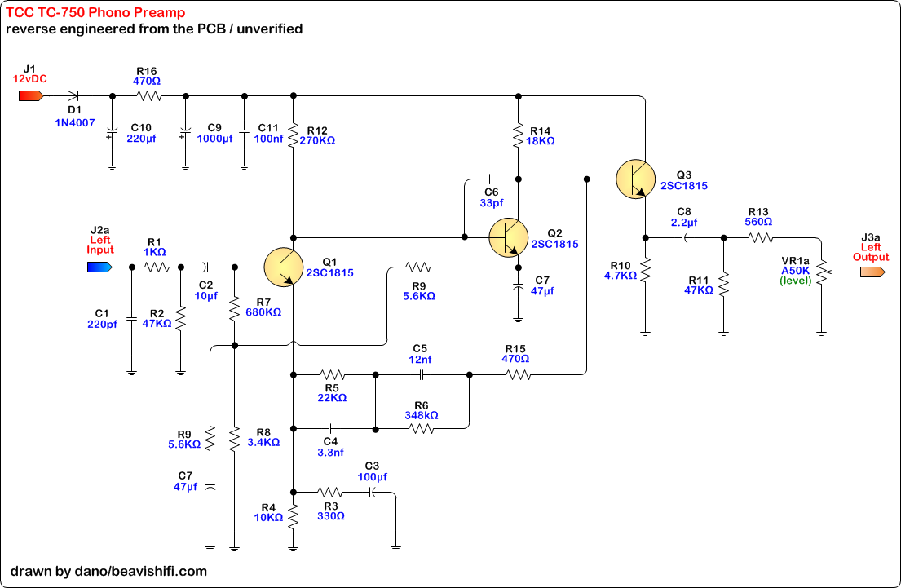
Task: Click the '100µf' value of C3
Action: tap(373, 477)
